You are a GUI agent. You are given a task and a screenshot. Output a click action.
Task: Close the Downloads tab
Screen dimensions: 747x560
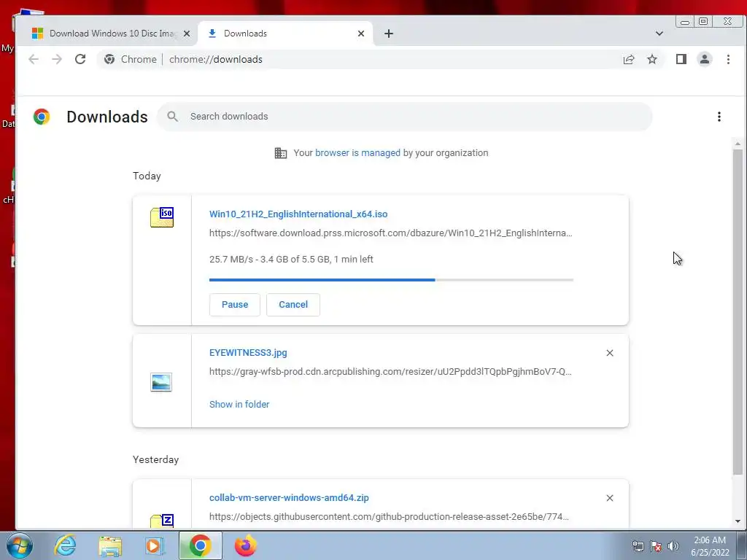click(x=360, y=34)
